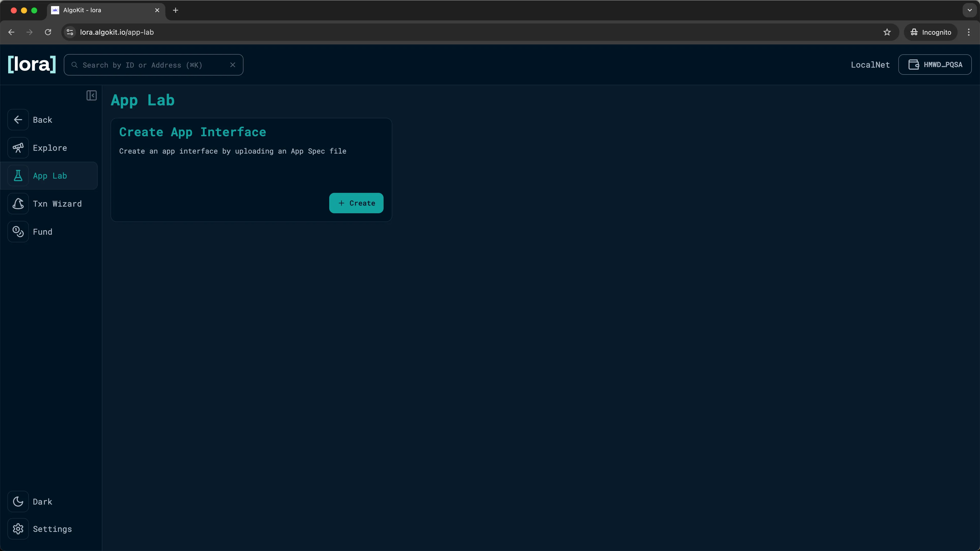The height and width of the screenshot is (551, 980).
Task: Open a new browser tab
Action: point(175,10)
